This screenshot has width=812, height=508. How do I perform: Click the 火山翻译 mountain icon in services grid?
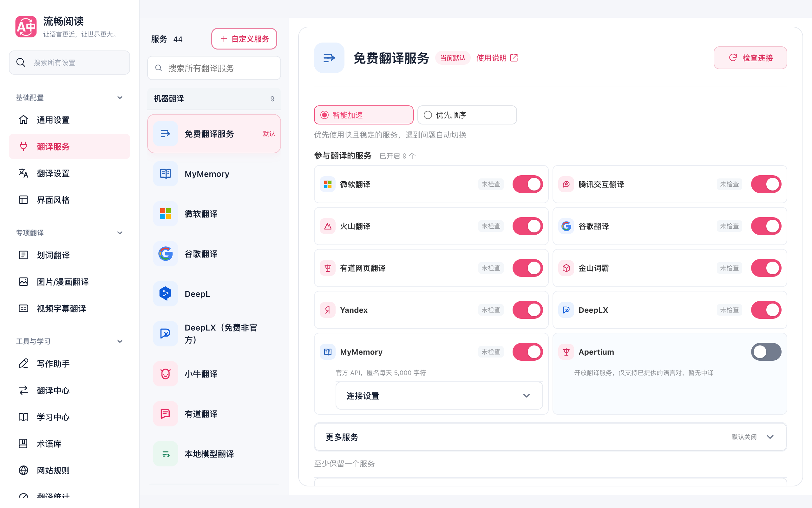tap(328, 226)
